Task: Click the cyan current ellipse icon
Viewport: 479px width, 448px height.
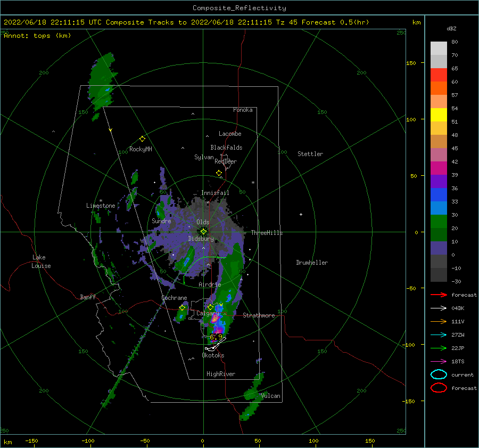Action: pyautogui.click(x=439, y=374)
